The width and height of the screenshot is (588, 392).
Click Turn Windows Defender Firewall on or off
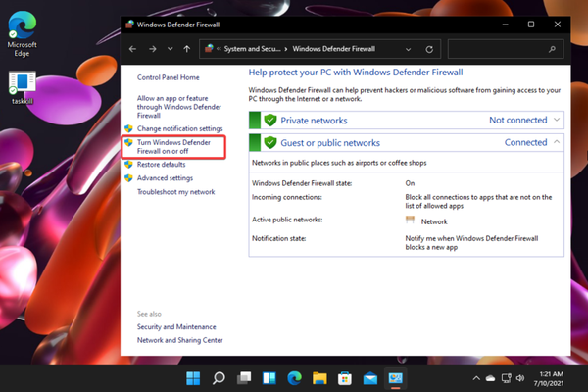click(x=173, y=147)
